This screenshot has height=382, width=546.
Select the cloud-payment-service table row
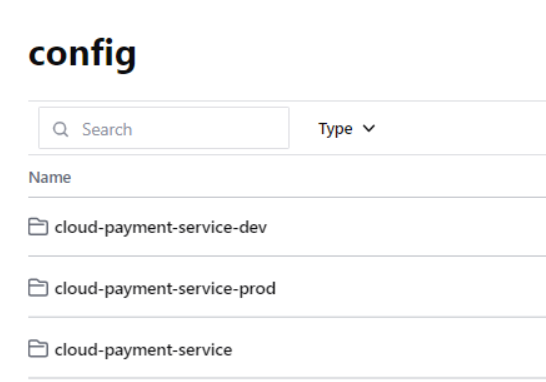tap(287, 348)
